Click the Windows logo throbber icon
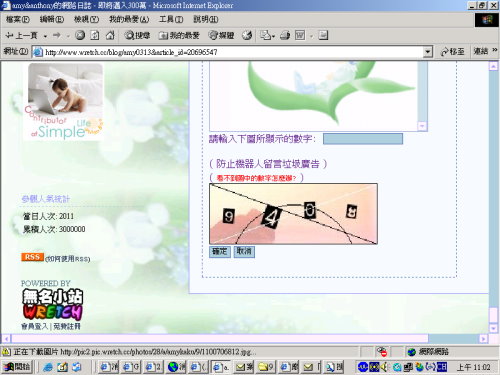 486,20
